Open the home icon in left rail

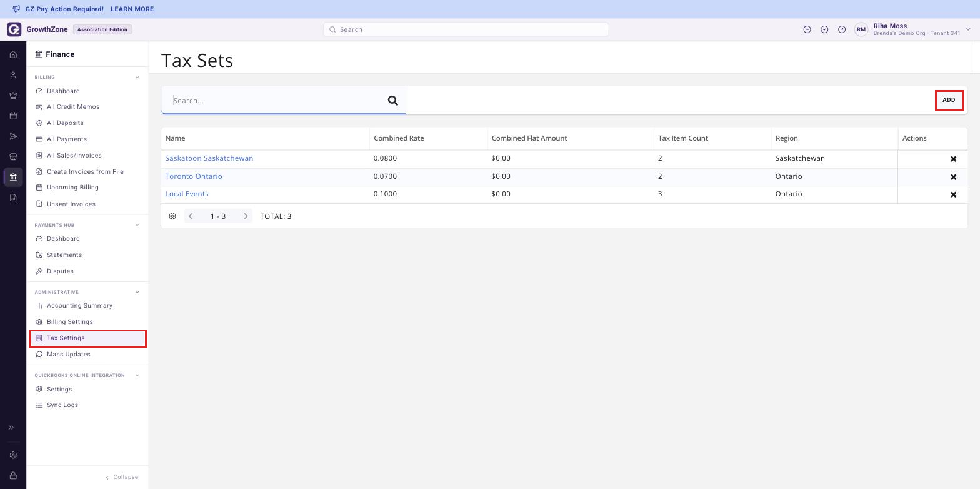(13, 55)
